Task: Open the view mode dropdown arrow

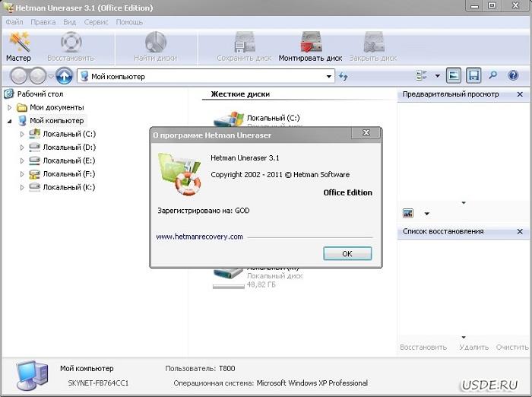Action: pyautogui.click(x=437, y=76)
